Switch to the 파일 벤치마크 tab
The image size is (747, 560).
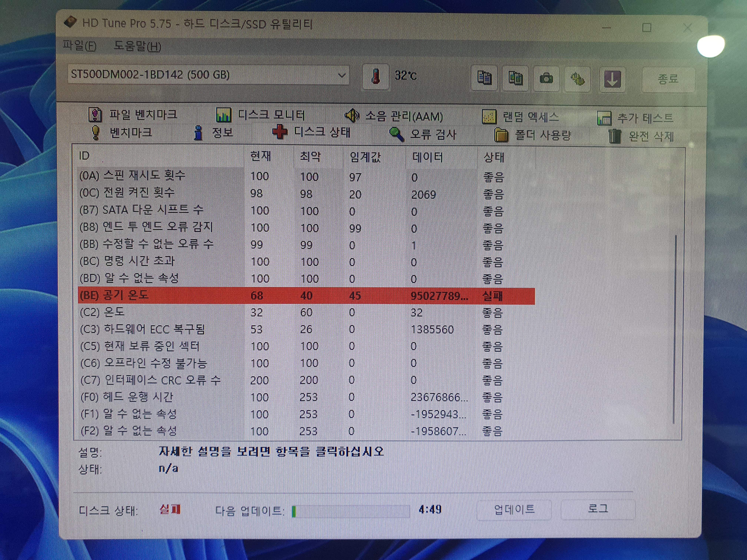click(133, 114)
